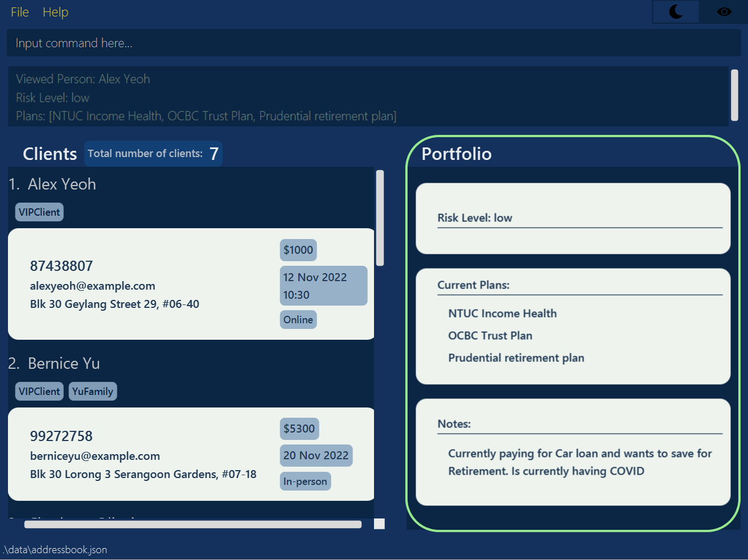Click email alexyeoh@example.com
The width and height of the screenshot is (748, 560).
(93, 286)
